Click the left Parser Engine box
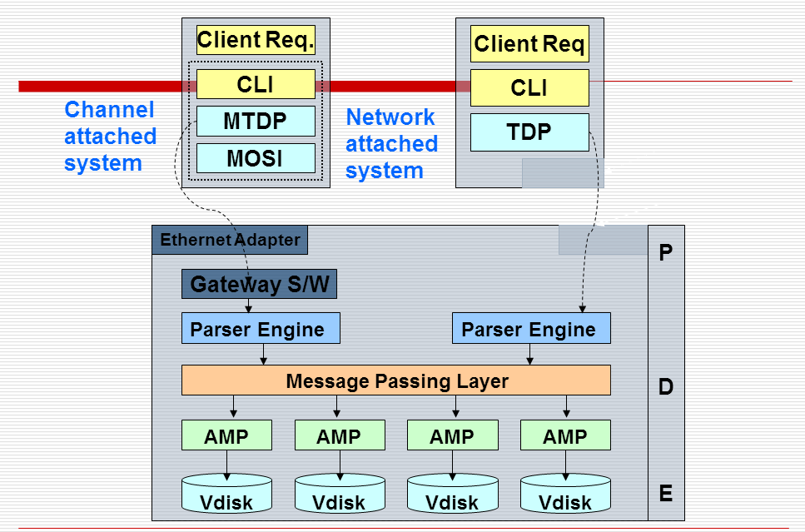 coord(261,327)
